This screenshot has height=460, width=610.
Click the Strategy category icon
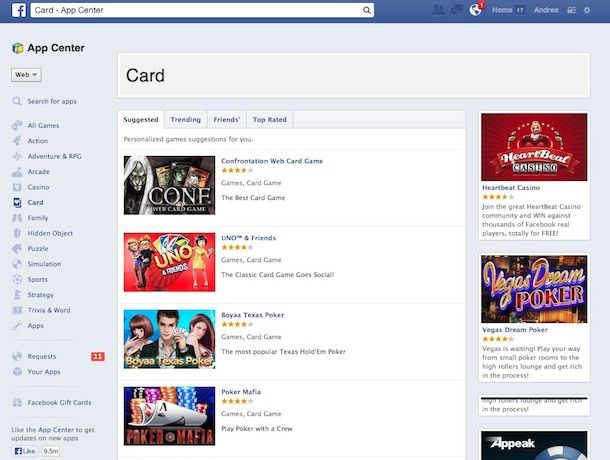coord(17,295)
